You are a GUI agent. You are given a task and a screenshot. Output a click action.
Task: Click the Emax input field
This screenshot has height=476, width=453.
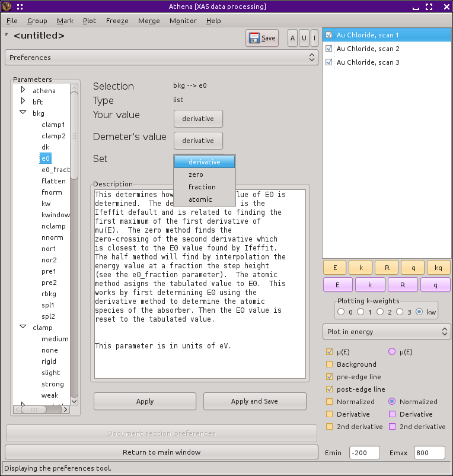(429, 453)
